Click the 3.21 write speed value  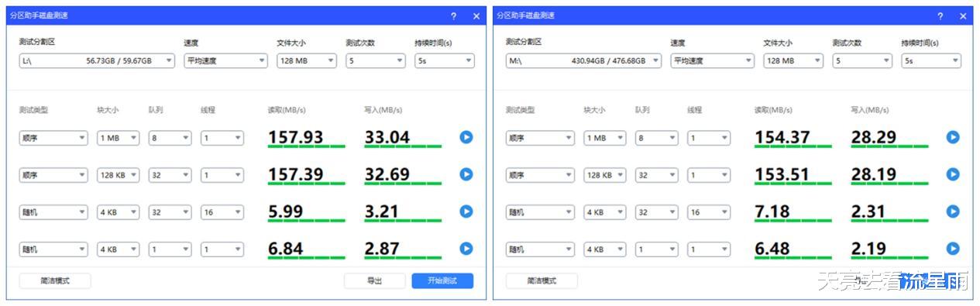coord(381,211)
